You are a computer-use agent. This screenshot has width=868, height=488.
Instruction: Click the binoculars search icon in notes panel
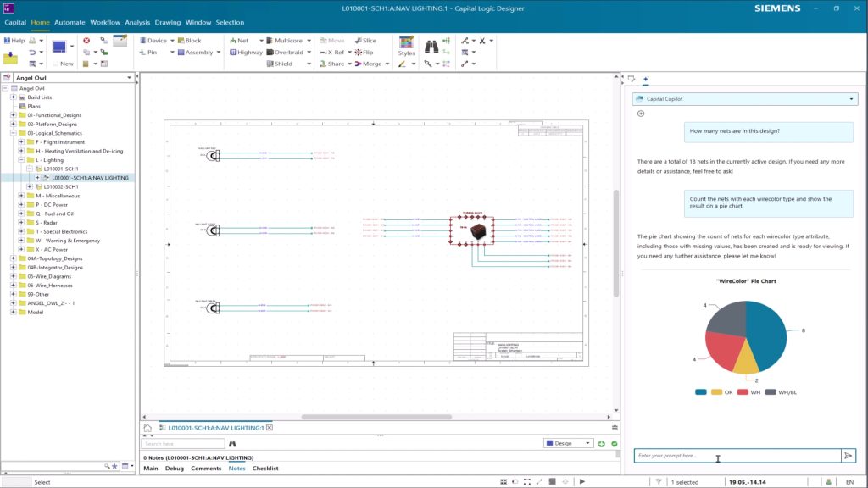click(232, 444)
